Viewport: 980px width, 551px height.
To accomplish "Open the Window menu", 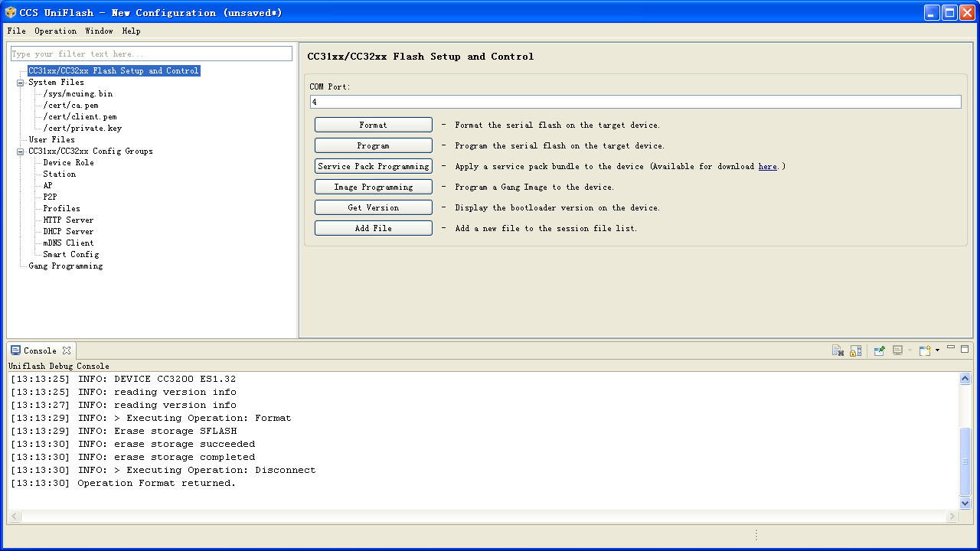I will [x=99, y=31].
